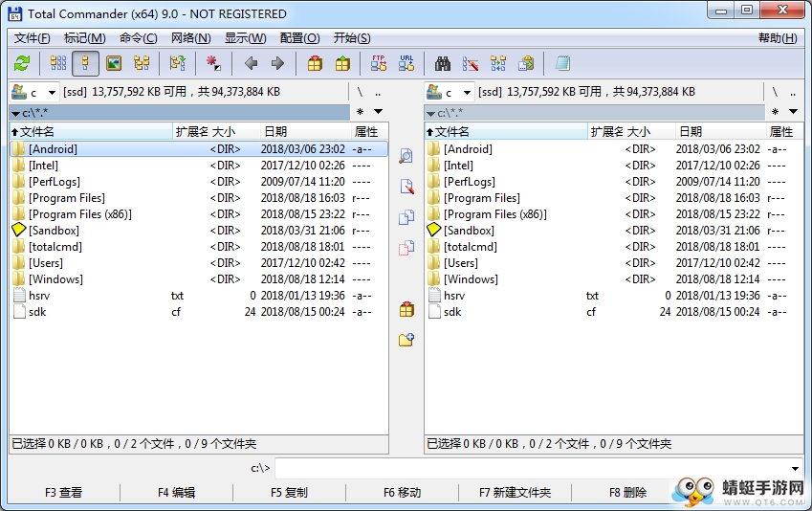Open the 帮助(H) menu
The height and width of the screenshot is (511, 812).
(778, 38)
